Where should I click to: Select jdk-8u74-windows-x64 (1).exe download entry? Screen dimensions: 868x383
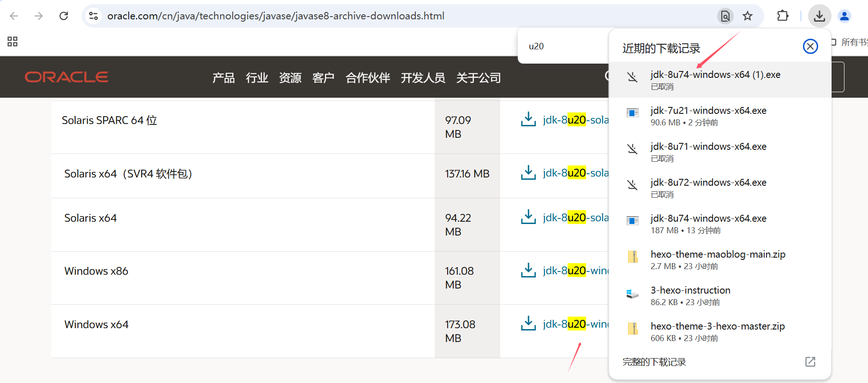720,80
